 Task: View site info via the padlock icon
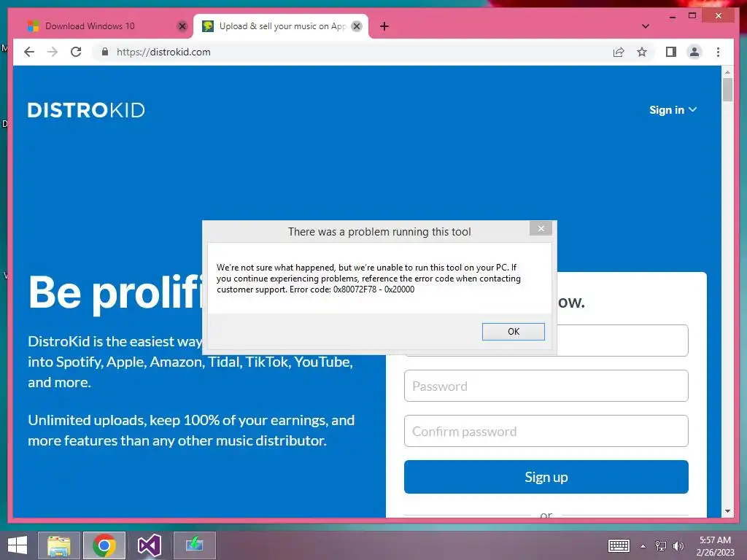[x=105, y=52]
